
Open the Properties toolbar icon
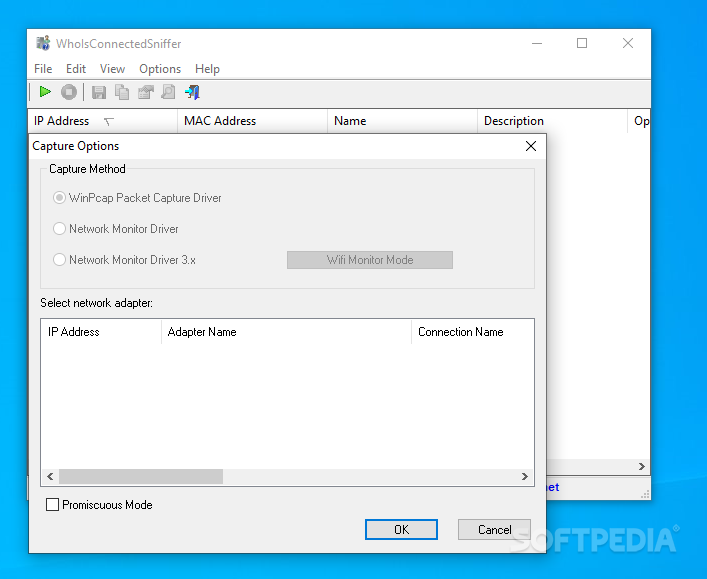pyautogui.click(x=146, y=92)
